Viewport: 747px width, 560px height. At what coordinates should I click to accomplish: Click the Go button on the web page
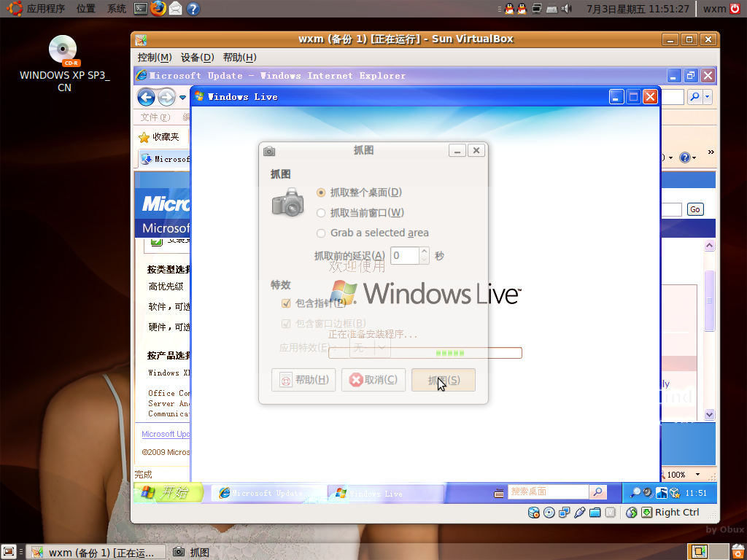point(695,209)
